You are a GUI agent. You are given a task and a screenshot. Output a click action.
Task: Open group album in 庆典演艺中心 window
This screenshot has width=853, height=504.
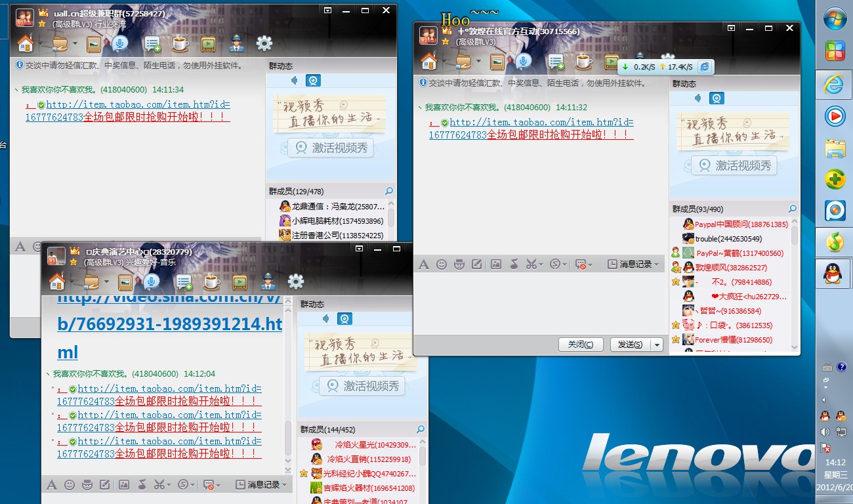click(x=125, y=282)
